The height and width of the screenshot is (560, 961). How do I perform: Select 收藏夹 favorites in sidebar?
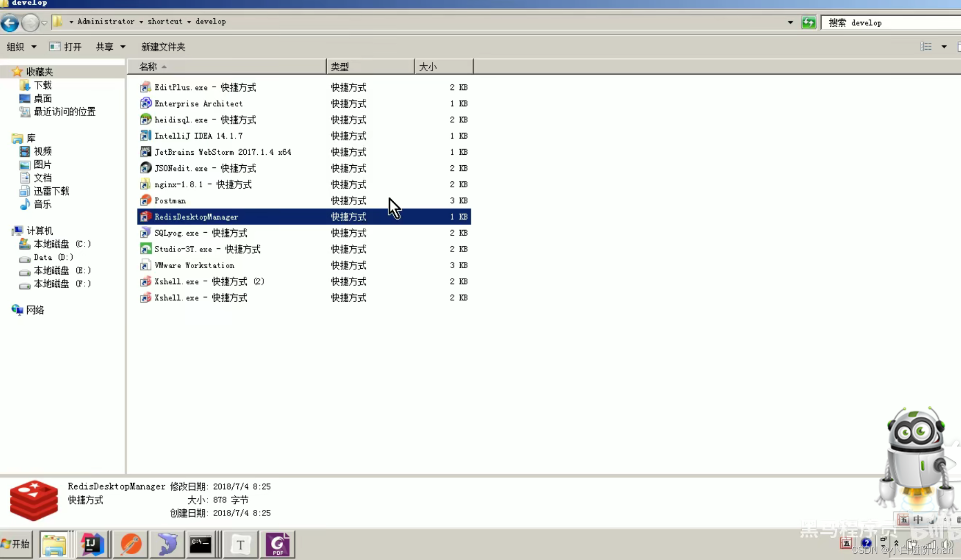39,72
